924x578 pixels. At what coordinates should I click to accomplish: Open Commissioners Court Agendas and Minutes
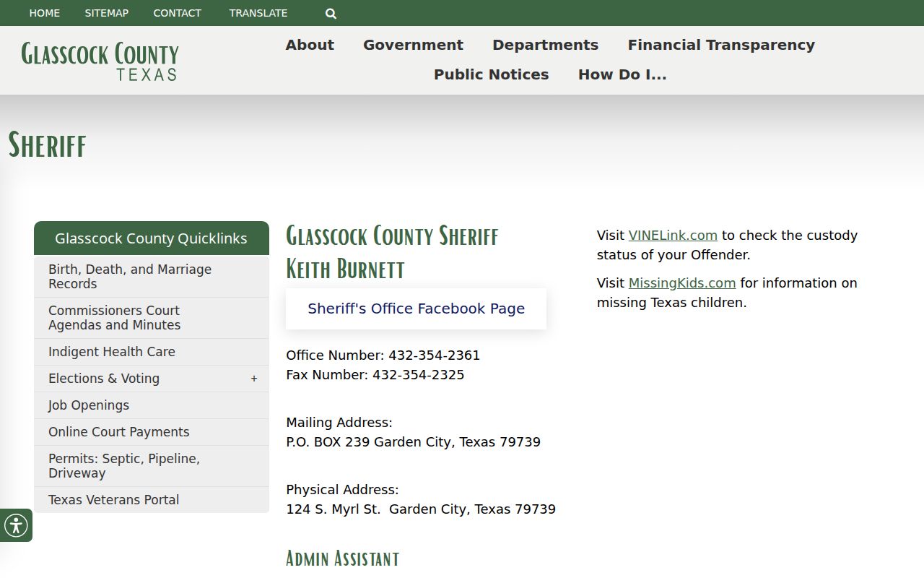click(x=152, y=318)
